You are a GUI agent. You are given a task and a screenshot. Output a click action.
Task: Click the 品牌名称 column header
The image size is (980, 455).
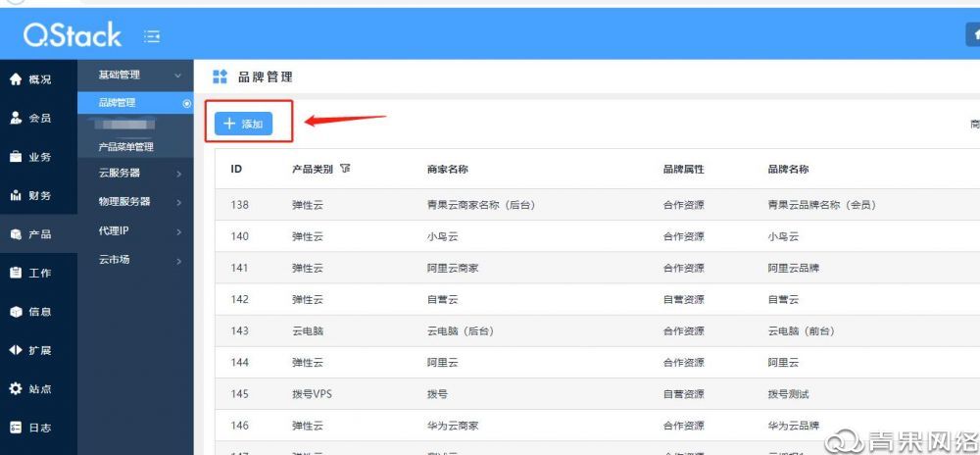(788, 169)
